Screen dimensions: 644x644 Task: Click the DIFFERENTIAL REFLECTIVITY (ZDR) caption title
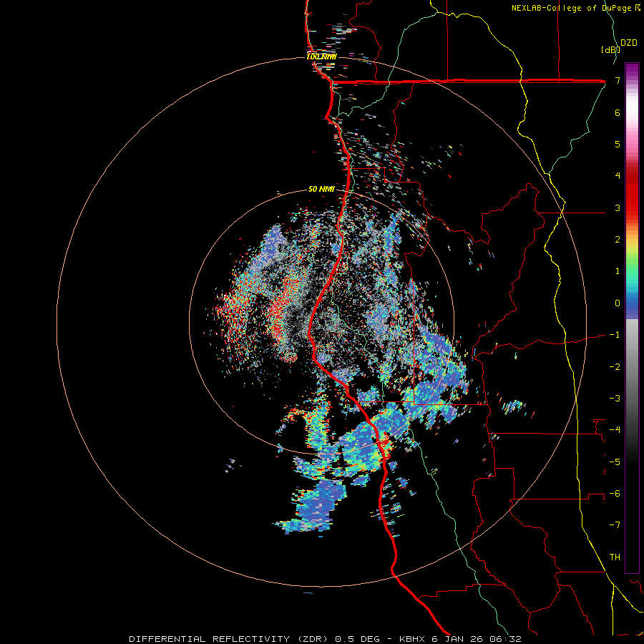(x=228, y=639)
